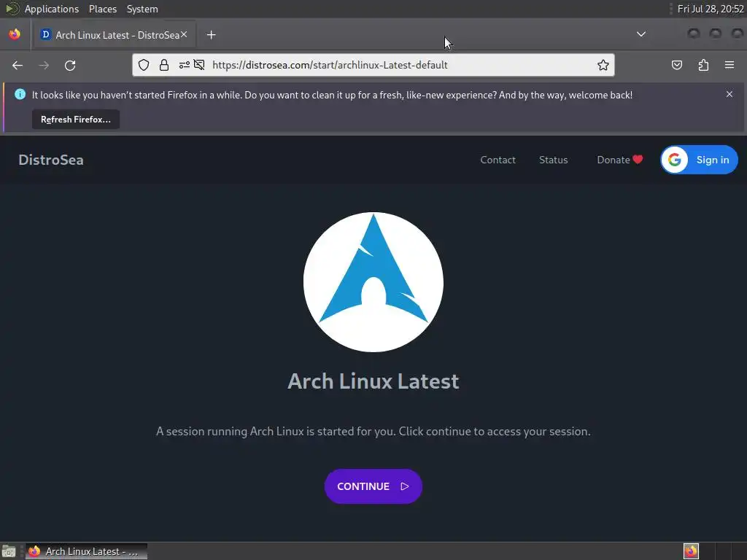
Task: Open Firefox hamburger application menu
Action: click(x=729, y=65)
